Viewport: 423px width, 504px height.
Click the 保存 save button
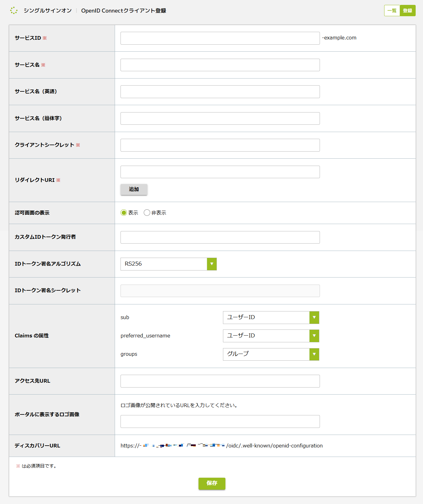coord(212,484)
